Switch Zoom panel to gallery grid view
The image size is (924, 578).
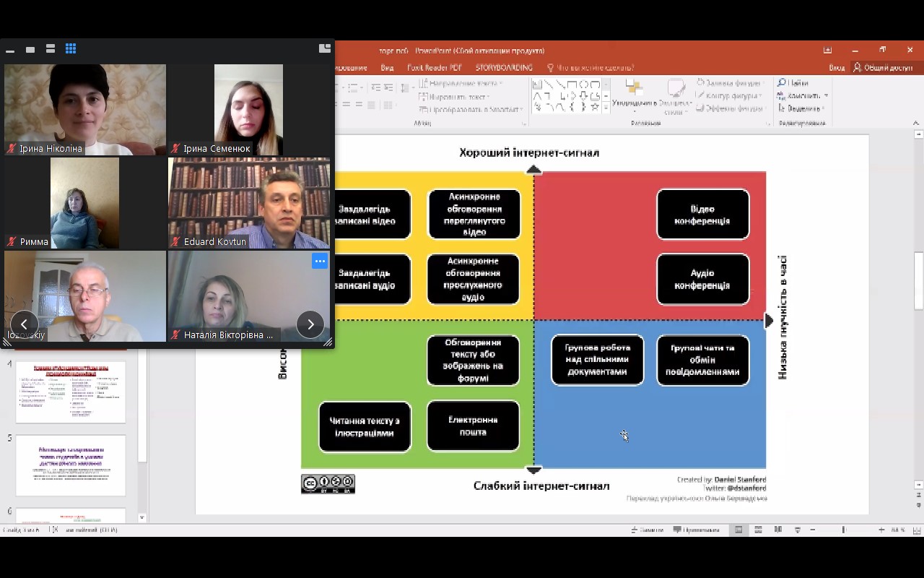(71, 49)
